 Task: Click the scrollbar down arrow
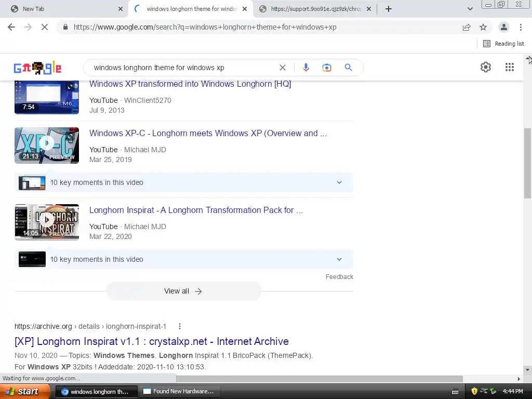tap(527, 369)
